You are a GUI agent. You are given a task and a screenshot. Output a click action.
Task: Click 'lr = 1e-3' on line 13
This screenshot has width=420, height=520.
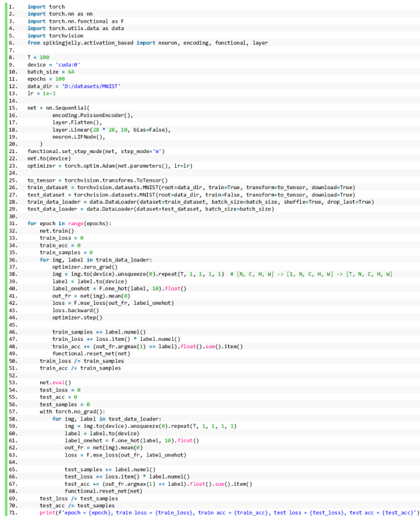pyautogui.click(x=41, y=94)
